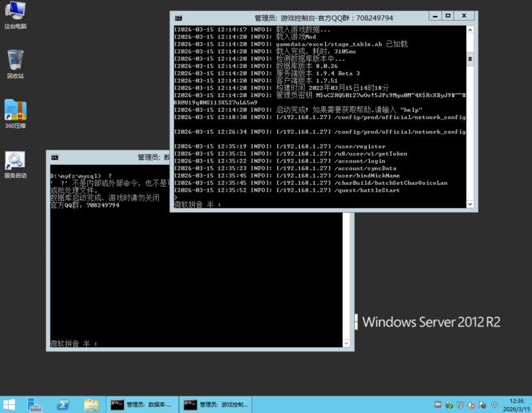The image size is (532, 413).
Task: Click the game console vertical scrollbar thumb
Action: [x=470, y=60]
